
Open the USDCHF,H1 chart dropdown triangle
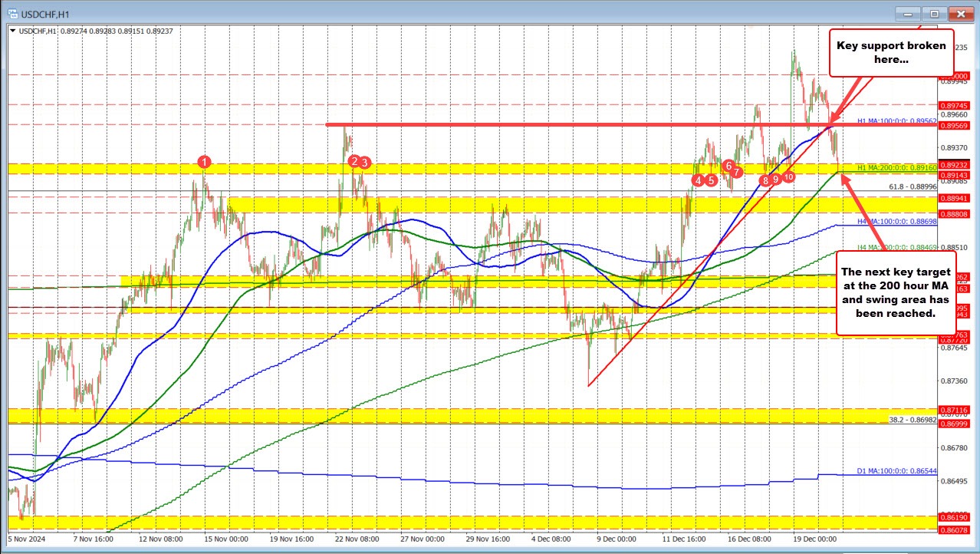click(x=13, y=31)
